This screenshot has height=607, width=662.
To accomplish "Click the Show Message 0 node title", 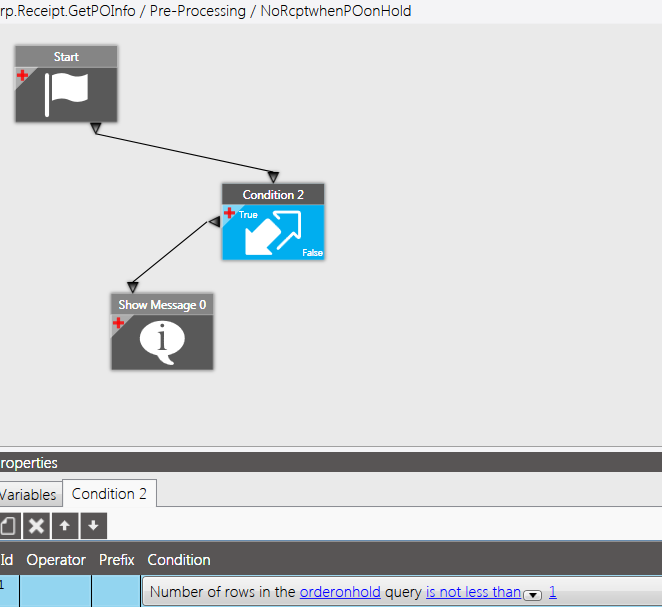I will pyautogui.click(x=162, y=305).
